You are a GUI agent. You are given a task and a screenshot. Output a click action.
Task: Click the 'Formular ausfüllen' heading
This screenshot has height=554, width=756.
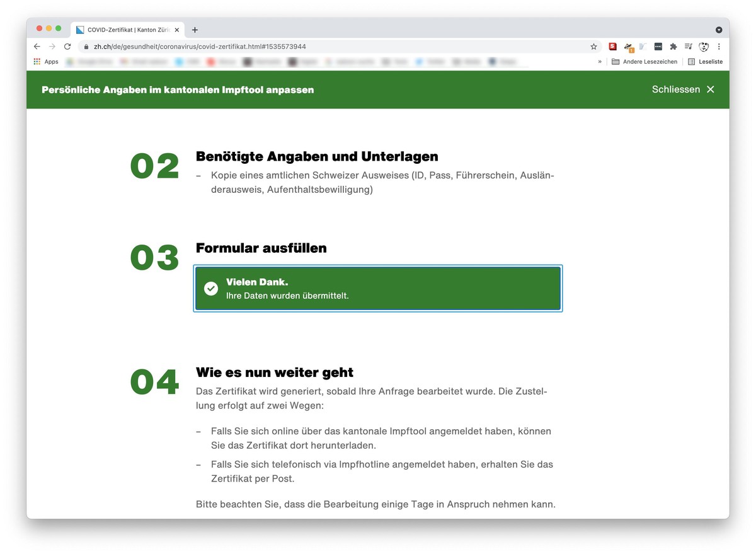[x=261, y=248]
